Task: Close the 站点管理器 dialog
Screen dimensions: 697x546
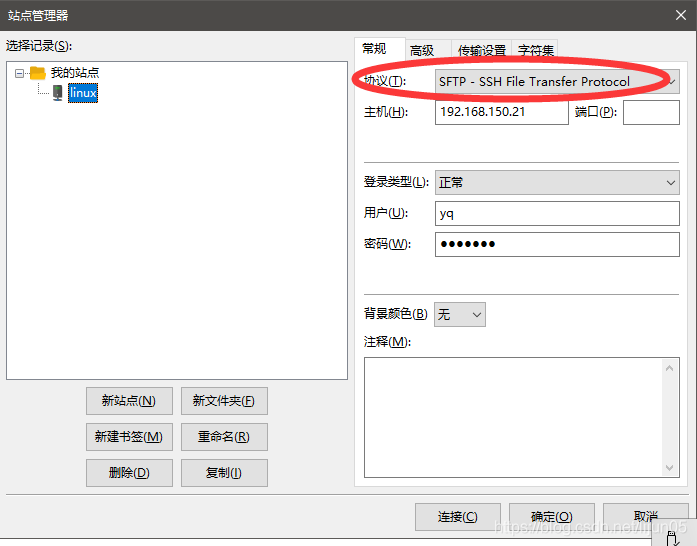Action: [x=681, y=15]
